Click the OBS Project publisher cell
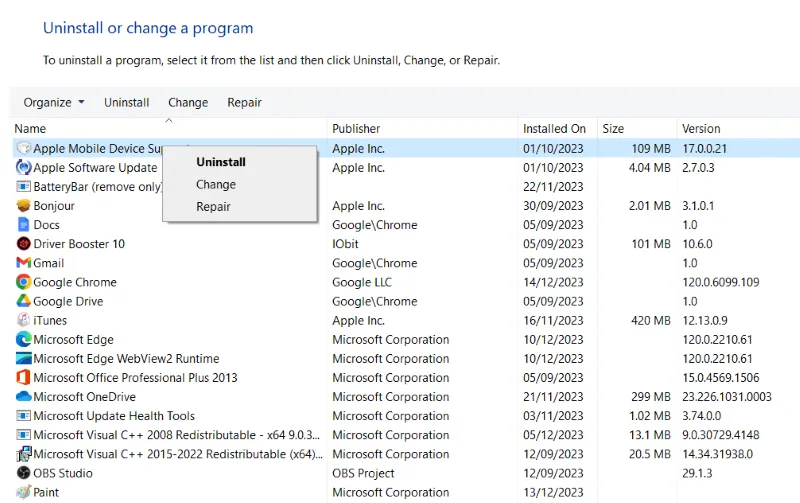Image resolution: width=800 pixels, height=503 pixels. click(363, 473)
